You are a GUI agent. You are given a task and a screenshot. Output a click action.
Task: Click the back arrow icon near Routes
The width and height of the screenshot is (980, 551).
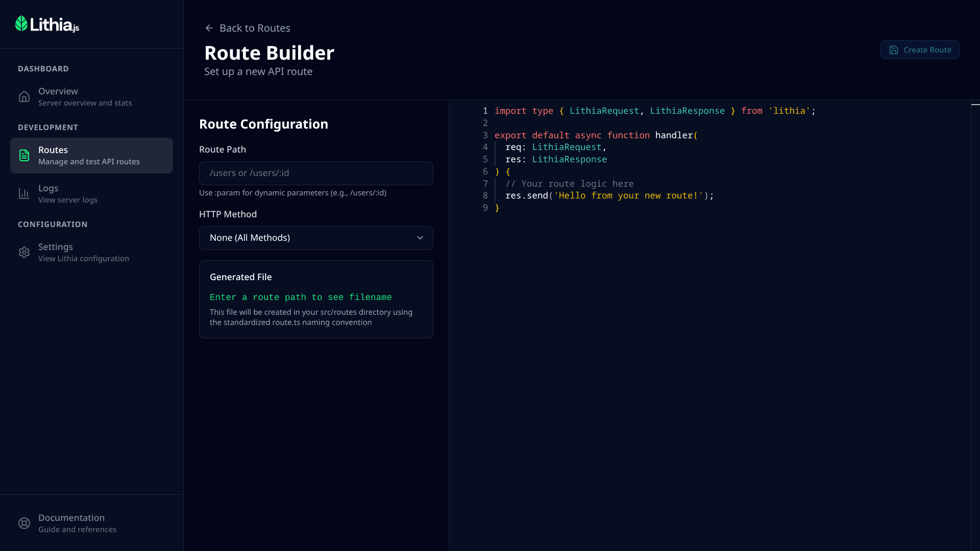209,29
